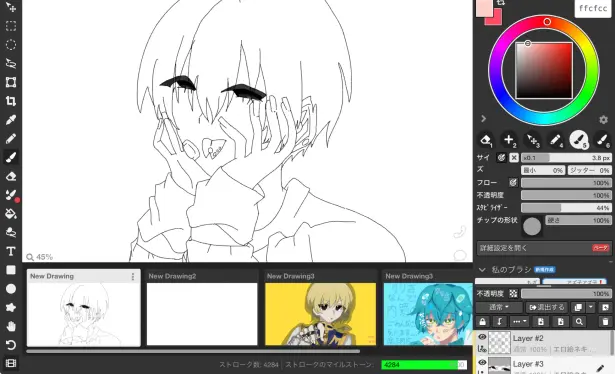Select the rectangular selection tool
Image resolution: width=615 pixels, height=374 pixels.
click(x=11, y=26)
